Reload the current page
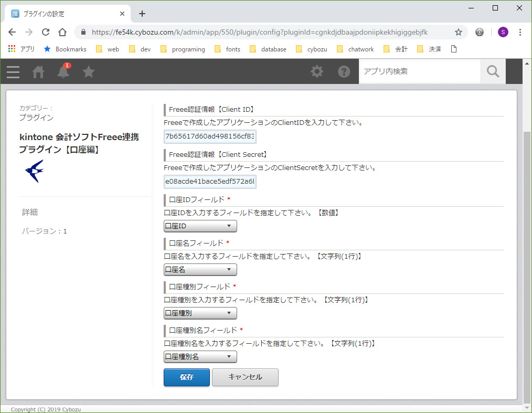The height and width of the screenshot is (413, 532). tap(46, 32)
